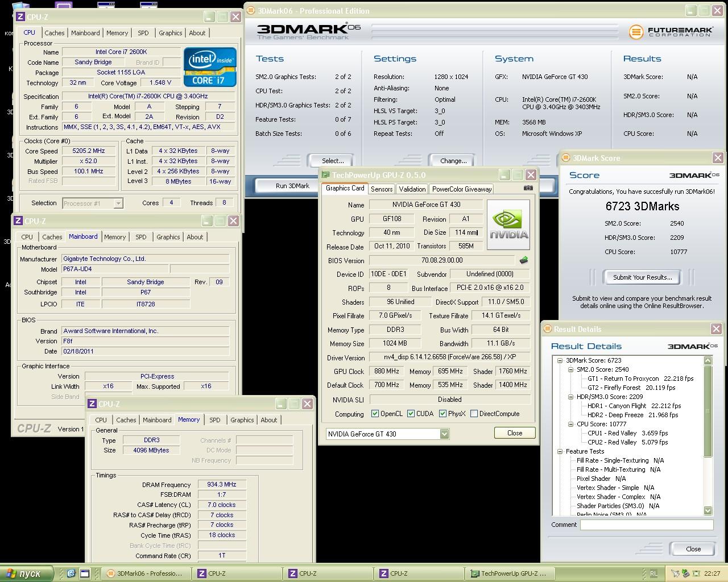Collapse the HDR/SM3.0 Score: 2209 node
The width and height of the screenshot is (728, 582).
tap(571, 397)
